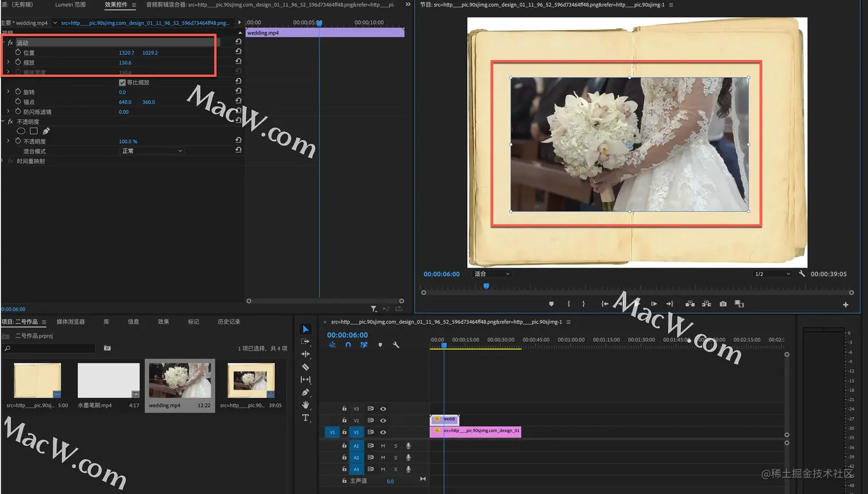Toggle V2 track output eye

[383, 420]
